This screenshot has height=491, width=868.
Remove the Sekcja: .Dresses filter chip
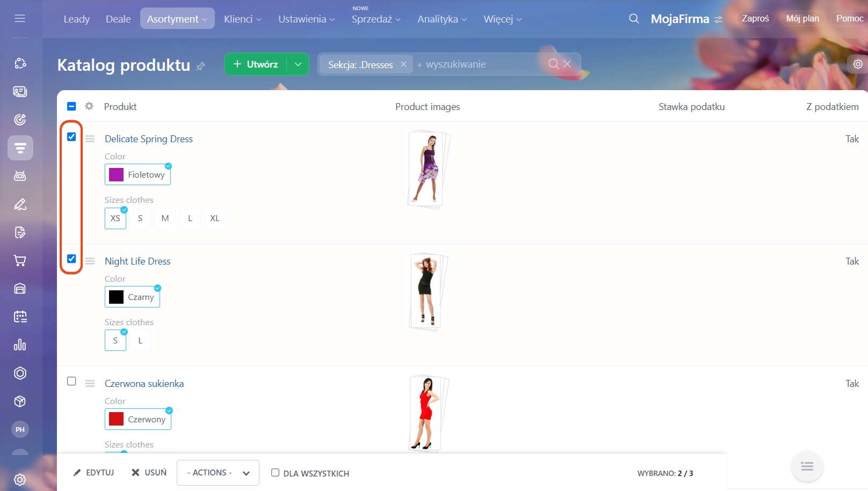[403, 64]
